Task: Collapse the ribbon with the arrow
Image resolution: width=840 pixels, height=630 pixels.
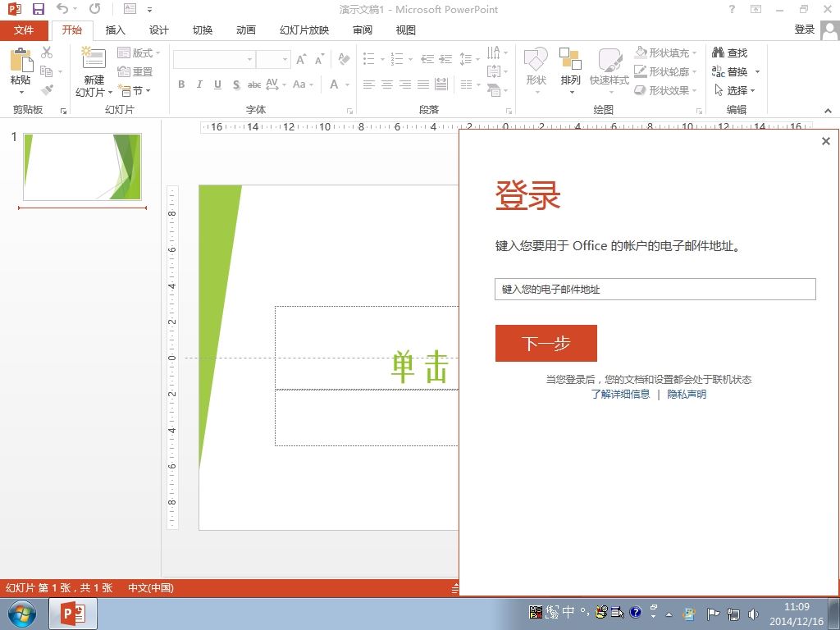Action: click(x=828, y=111)
